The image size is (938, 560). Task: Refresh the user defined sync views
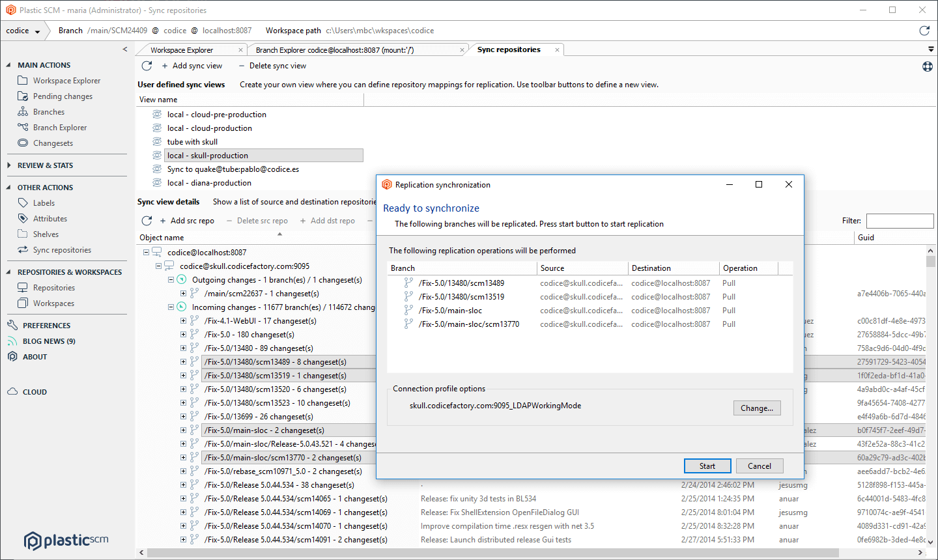(147, 66)
